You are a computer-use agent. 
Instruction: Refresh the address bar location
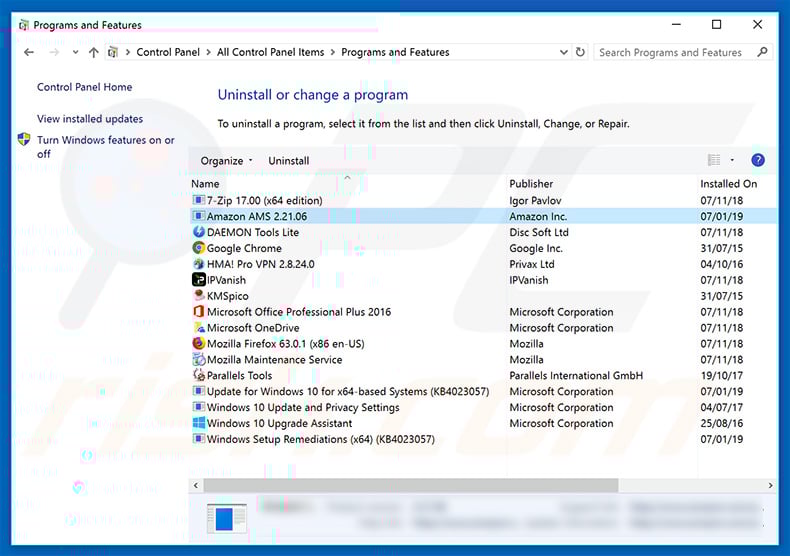click(580, 52)
